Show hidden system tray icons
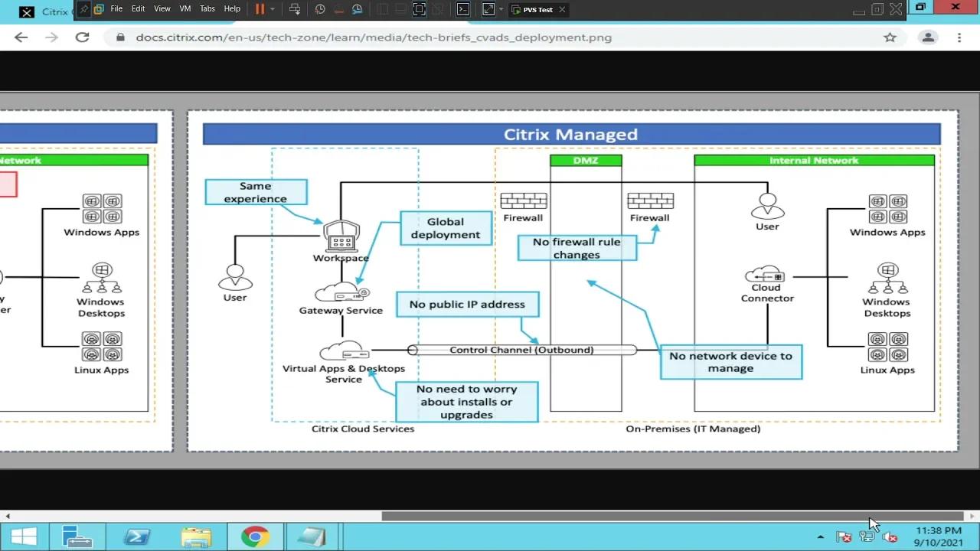Image resolution: width=980 pixels, height=551 pixels. click(x=821, y=537)
